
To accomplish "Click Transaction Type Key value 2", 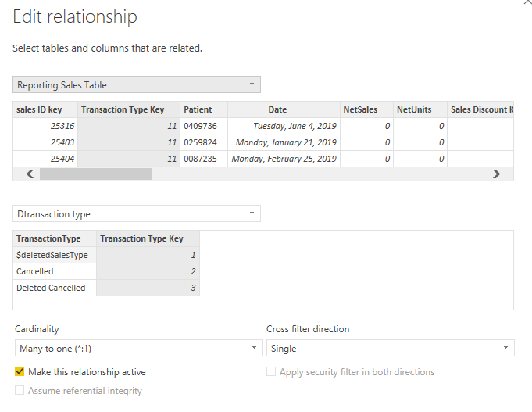I will (x=148, y=271).
